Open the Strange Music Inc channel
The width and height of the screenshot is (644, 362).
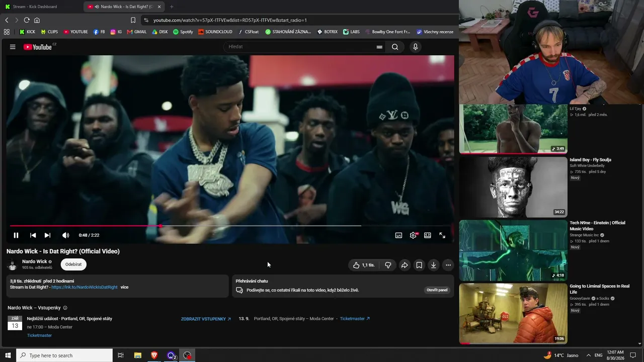(x=585, y=235)
